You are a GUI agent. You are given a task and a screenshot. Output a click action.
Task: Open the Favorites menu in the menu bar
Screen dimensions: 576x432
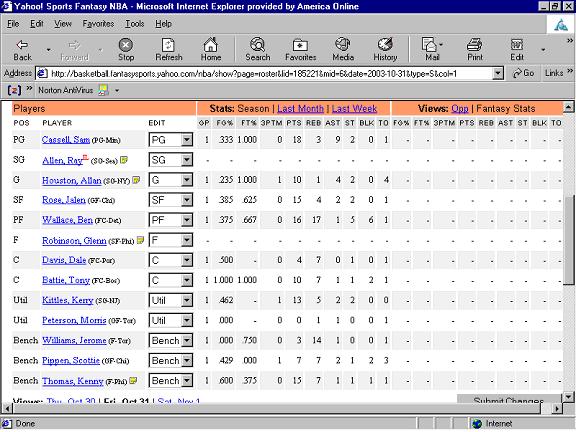(98, 24)
